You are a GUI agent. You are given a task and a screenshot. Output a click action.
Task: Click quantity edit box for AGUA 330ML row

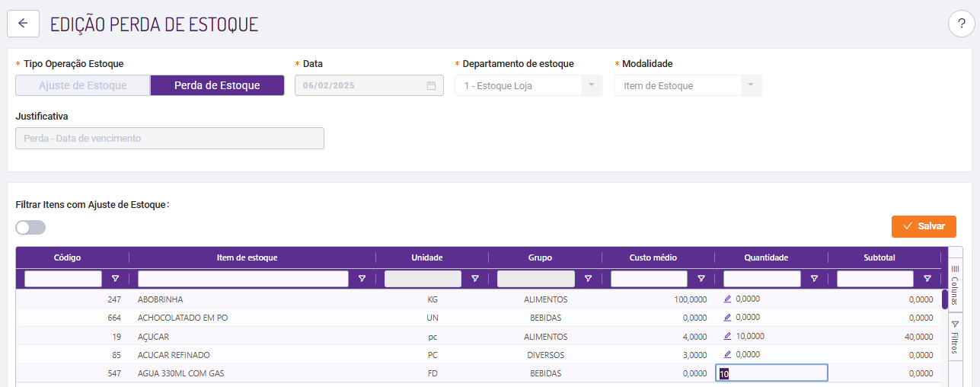click(x=771, y=373)
